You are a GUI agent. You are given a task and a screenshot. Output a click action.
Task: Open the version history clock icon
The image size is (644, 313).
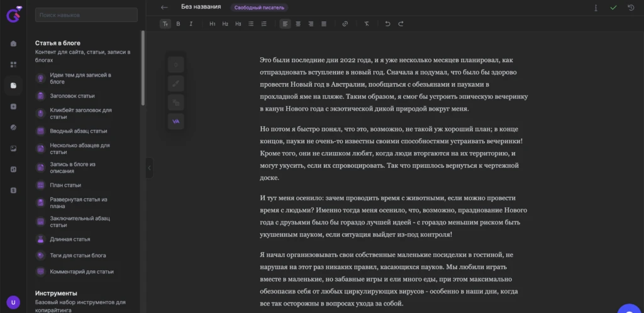click(x=631, y=8)
